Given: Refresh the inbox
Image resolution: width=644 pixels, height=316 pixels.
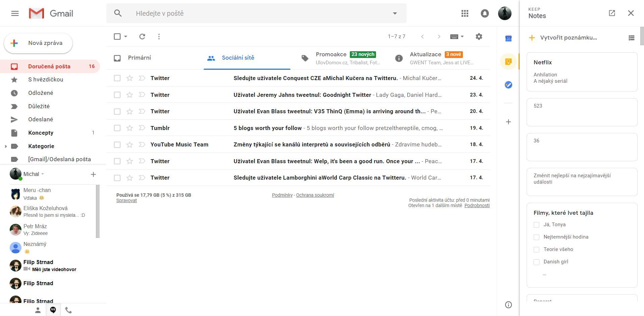Looking at the screenshot, I should (x=142, y=37).
